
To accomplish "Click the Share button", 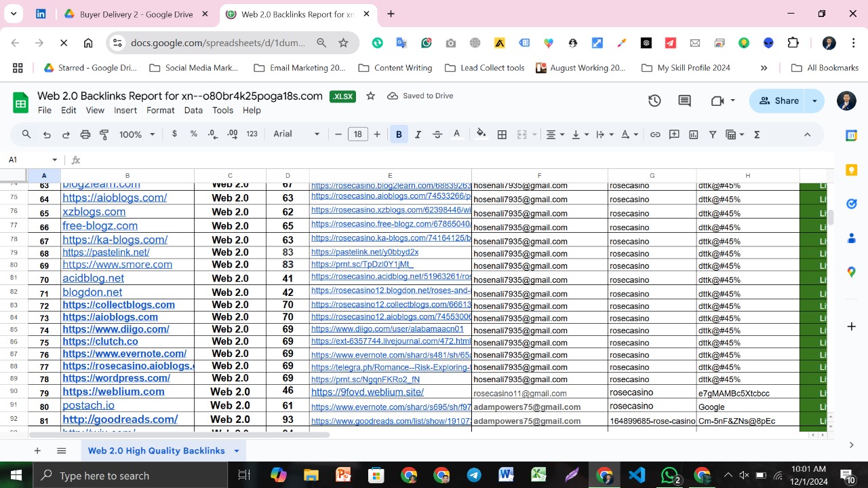I will [778, 100].
